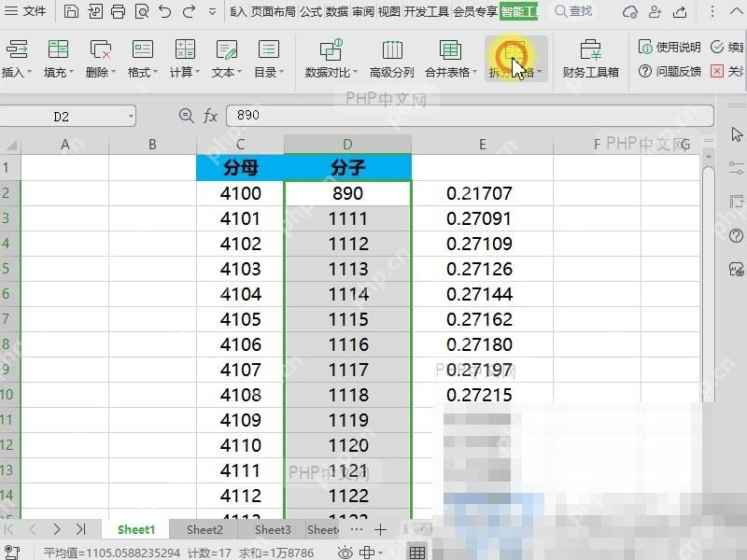
Task: Click the 财务工具箱 button
Action: pos(591,59)
